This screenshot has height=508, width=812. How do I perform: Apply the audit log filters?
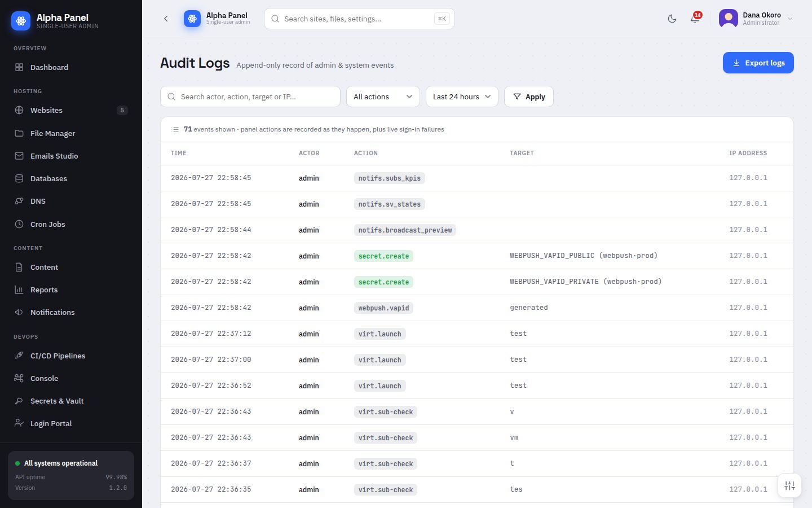click(x=529, y=97)
